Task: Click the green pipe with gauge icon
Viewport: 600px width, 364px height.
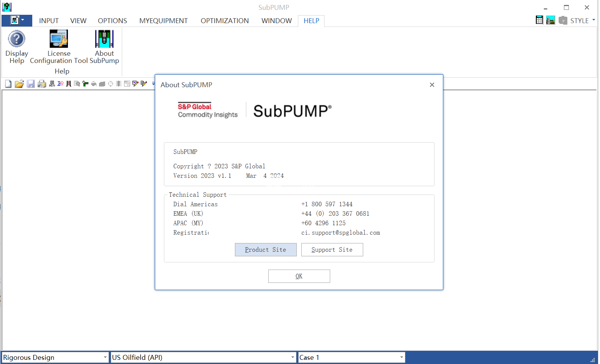Action: pos(85,84)
